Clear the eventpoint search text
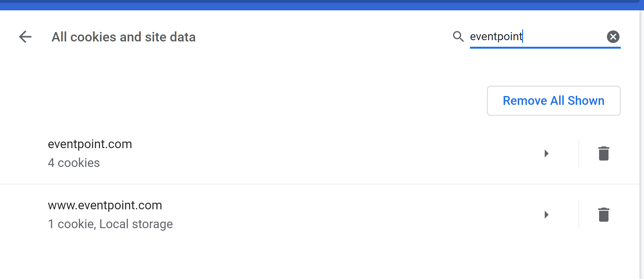The height and width of the screenshot is (279, 644). (613, 37)
